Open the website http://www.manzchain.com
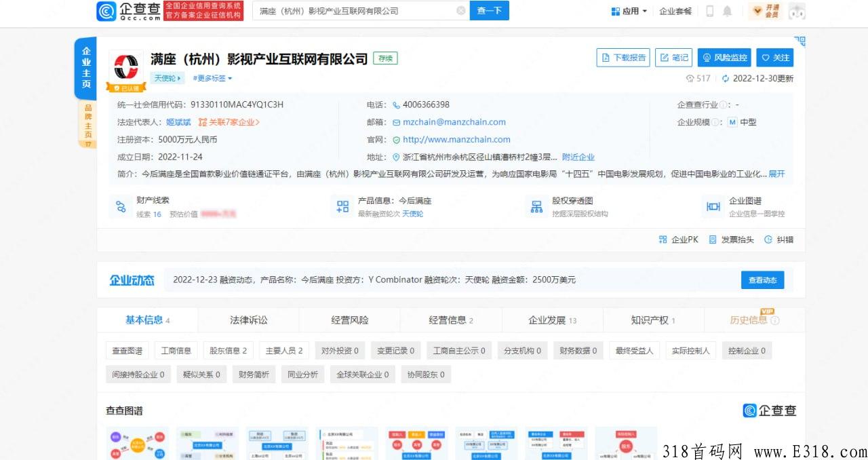The height and width of the screenshot is (460, 868). point(456,140)
